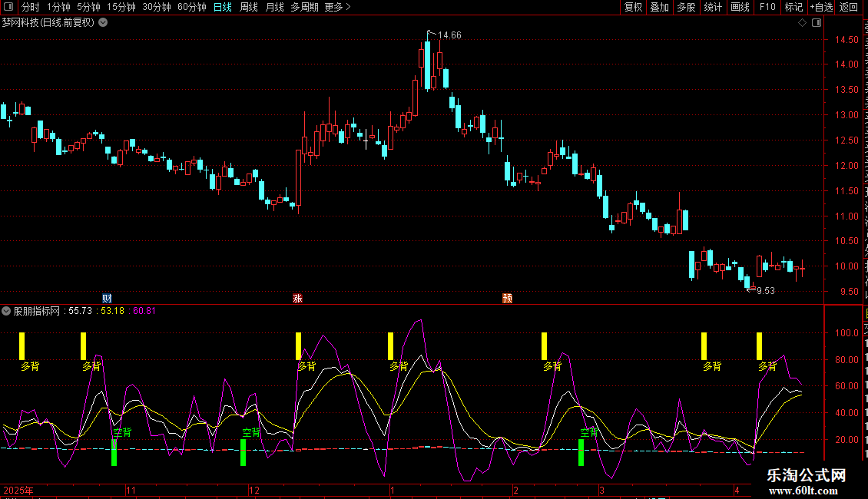This screenshot has width=868, height=499.
Task: Open F10 company information
Action: coord(767,7)
